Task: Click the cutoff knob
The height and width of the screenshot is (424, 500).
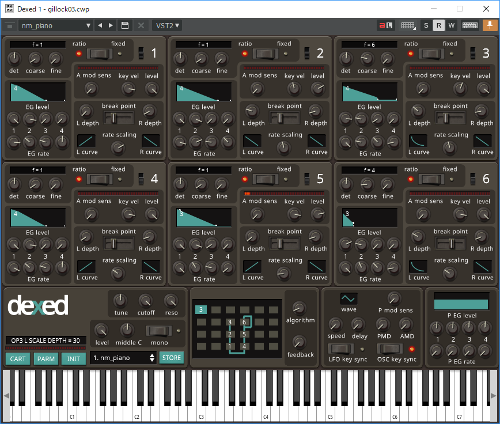Action: coord(146,301)
